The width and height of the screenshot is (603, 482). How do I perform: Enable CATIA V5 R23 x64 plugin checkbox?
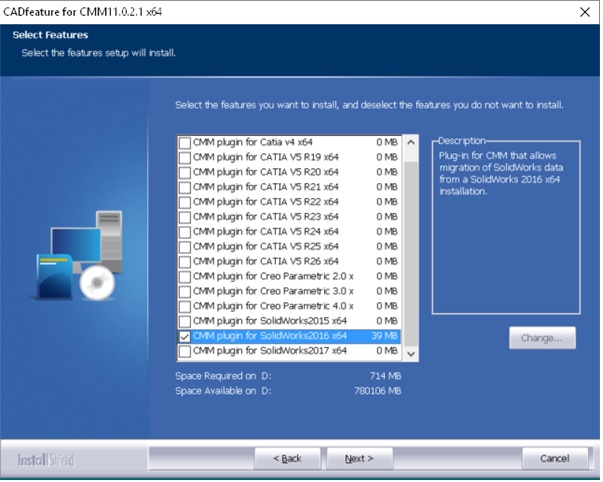click(x=185, y=217)
